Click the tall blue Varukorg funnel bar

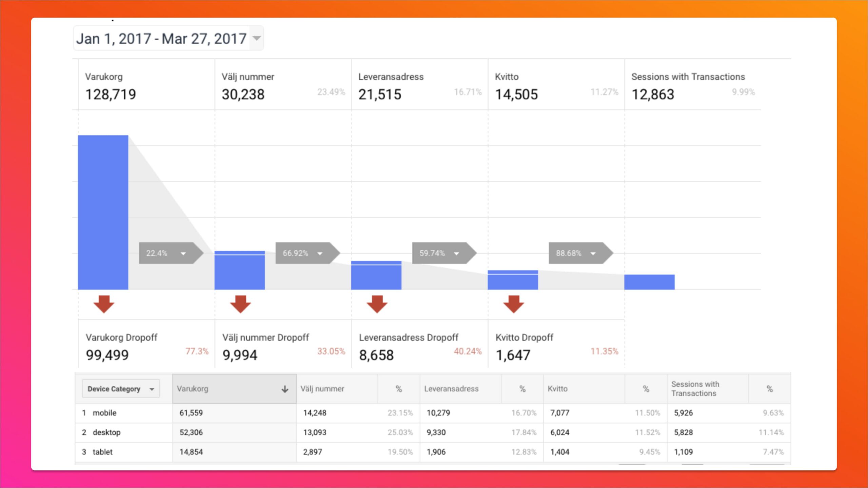(x=103, y=212)
